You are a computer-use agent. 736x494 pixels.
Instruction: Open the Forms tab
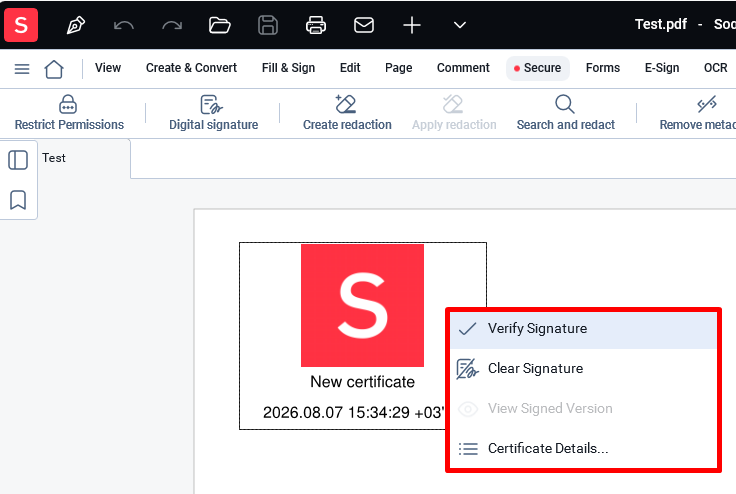603,68
